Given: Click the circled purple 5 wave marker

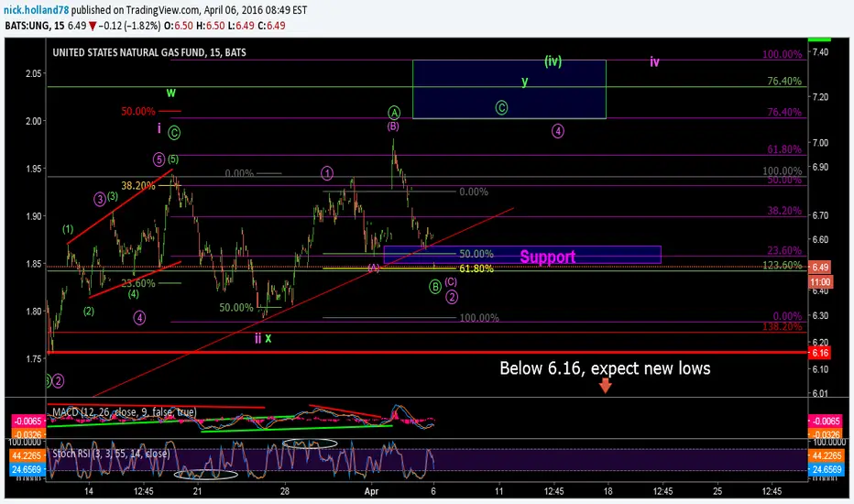Looking at the screenshot, I should click(159, 159).
